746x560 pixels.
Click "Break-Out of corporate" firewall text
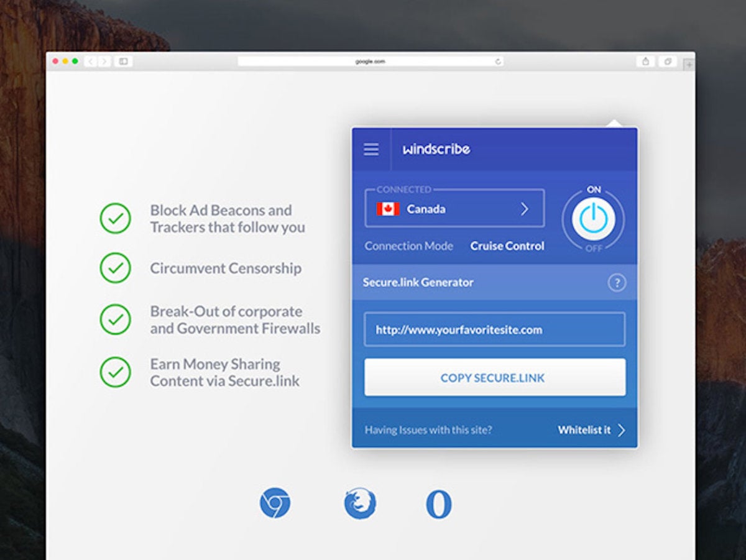tap(235, 319)
